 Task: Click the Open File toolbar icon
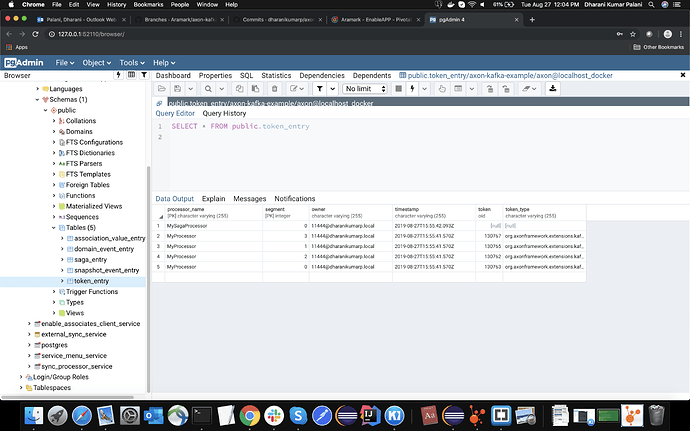pos(161,89)
